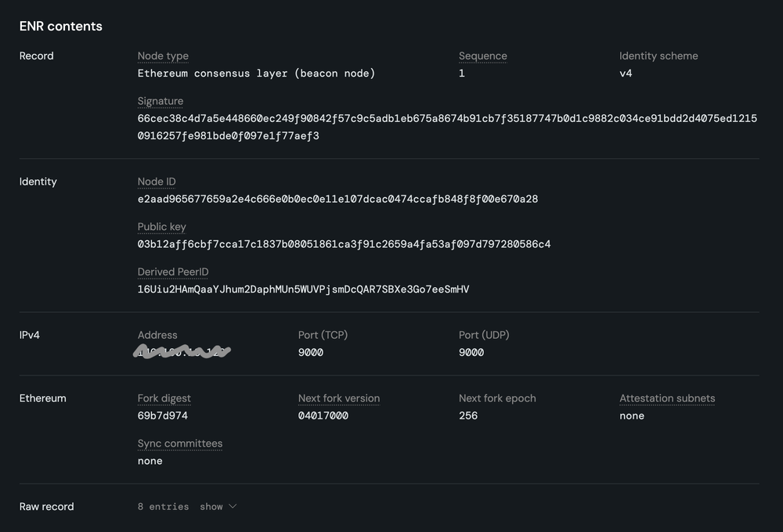
Task: Click the Public key label
Action: (x=162, y=227)
